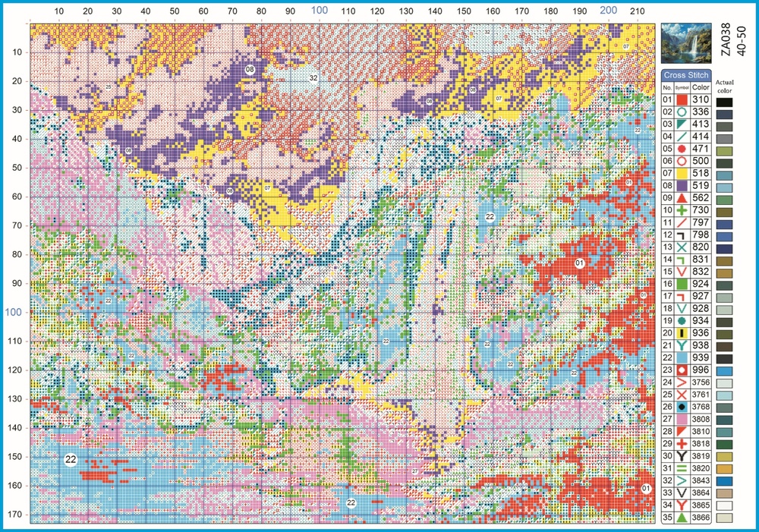
Task: Select the light blue square symbol for 939
Action: pyautogui.click(x=682, y=357)
